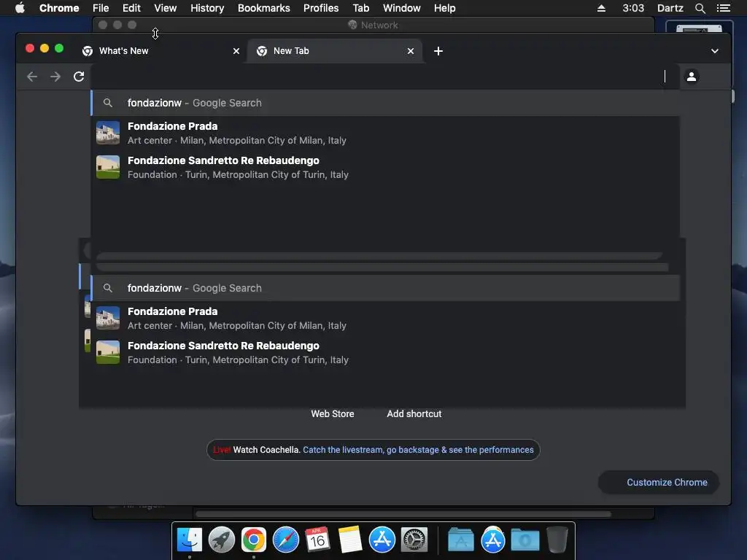Open System Preferences from the Dock
The height and width of the screenshot is (560, 747).
[x=414, y=540]
